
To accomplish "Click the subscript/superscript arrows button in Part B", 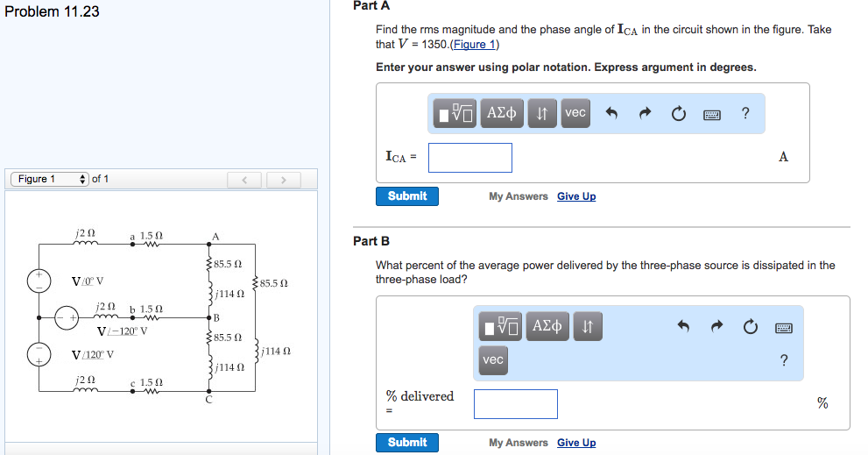I will click(588, 326).
